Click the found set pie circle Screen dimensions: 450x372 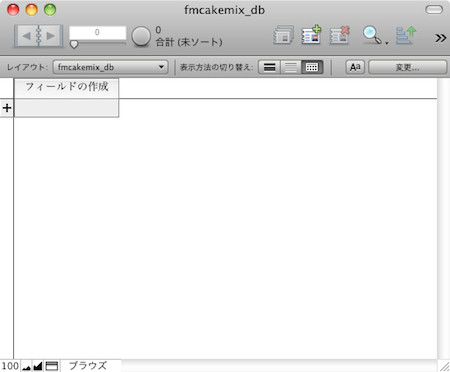141,36
